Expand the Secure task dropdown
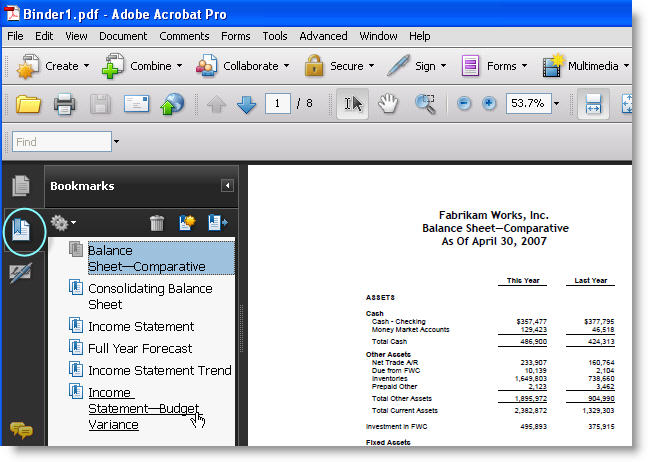The width and height of the screenshot is (648, 462). pyautogui.click(x=371, y=66)
